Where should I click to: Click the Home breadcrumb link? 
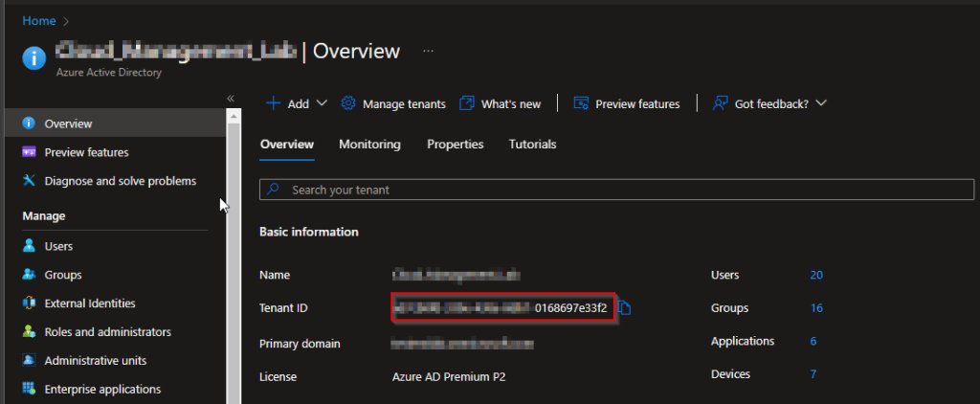point(39,20)
